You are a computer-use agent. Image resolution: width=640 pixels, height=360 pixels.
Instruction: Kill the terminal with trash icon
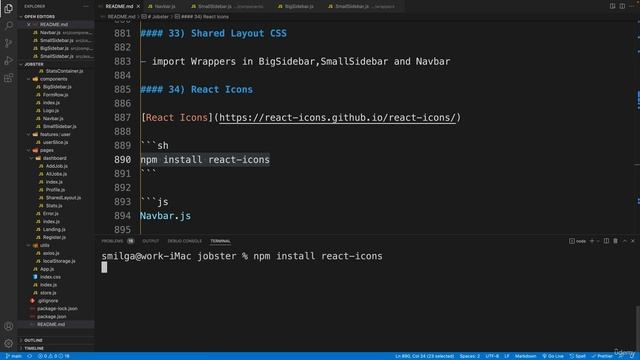coord(616,241)
